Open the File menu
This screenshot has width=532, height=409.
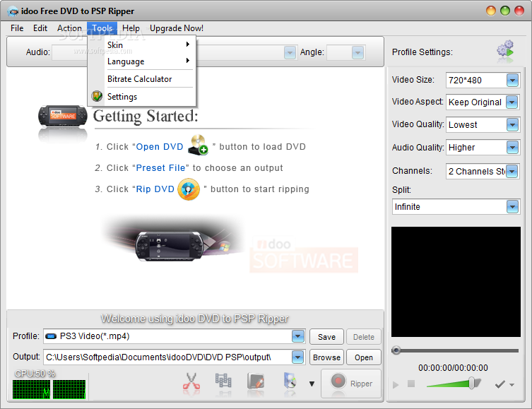pyautogui.click(x=17, y=28)
